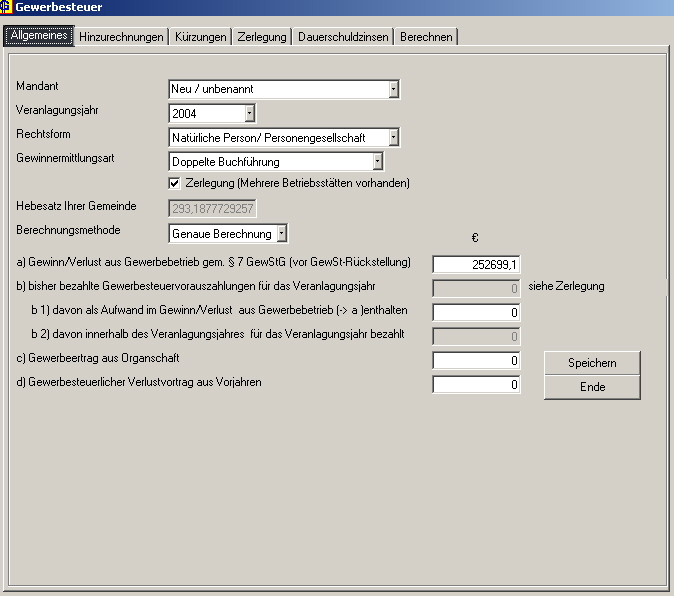Viewport: 674px width, 596px height.
Task: Open the Kürzungen tab
Action: 200,37
